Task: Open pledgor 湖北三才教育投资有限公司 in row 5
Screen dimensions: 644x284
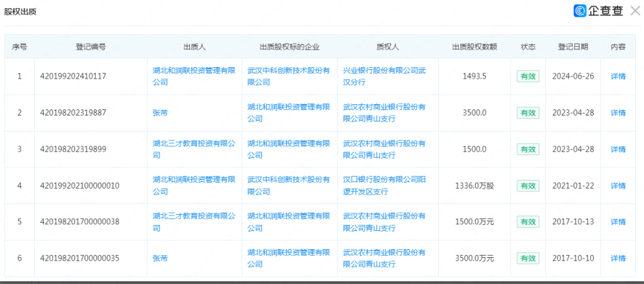Action: (194, 222)
